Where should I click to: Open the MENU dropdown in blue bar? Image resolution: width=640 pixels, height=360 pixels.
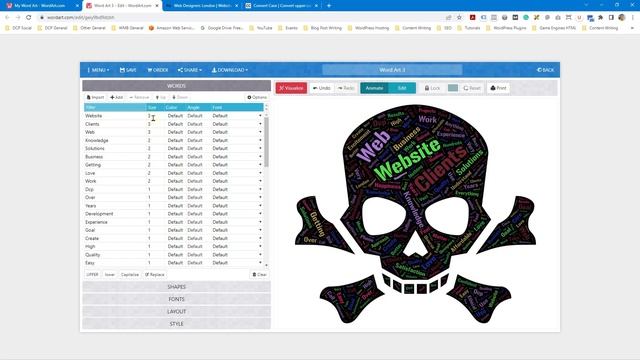point(98,70)
